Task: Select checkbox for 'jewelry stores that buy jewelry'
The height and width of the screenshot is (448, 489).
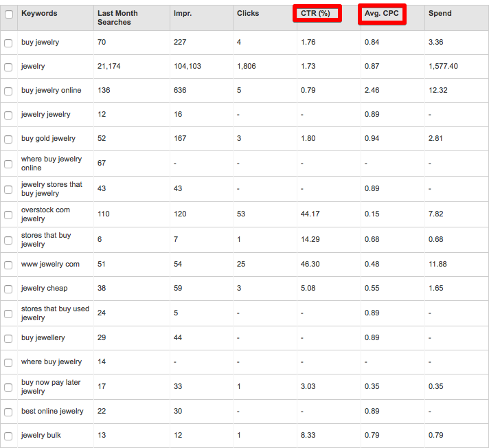Action: [x=8, y=190]
